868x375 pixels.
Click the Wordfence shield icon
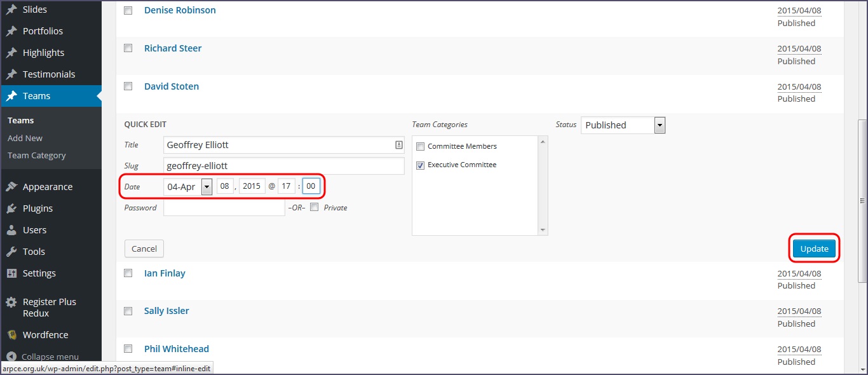(x=11, y=335)
